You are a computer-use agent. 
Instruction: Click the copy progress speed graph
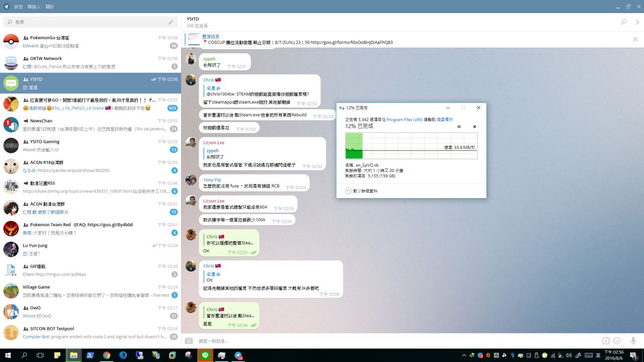[x=411, y=146]
